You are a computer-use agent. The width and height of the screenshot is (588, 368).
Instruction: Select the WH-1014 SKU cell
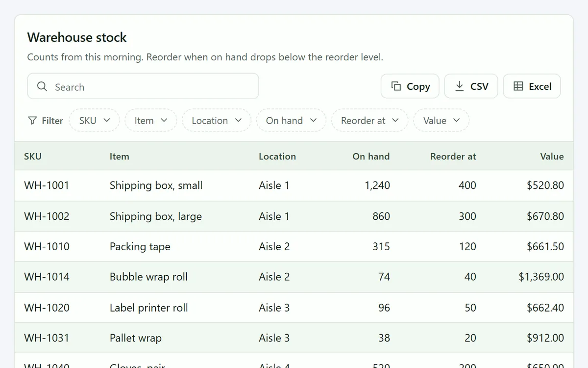(47, 277)
